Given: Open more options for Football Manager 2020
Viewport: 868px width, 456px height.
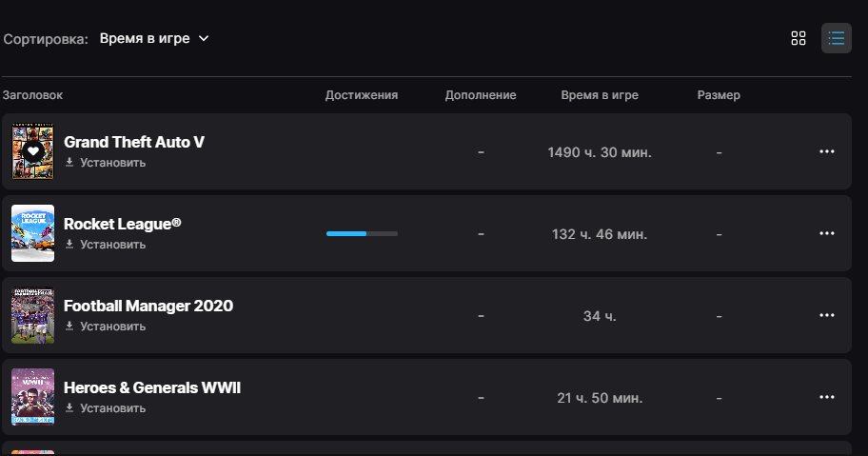Looking at the screenshot, I should pyautogui.click(x=826, y=315).
